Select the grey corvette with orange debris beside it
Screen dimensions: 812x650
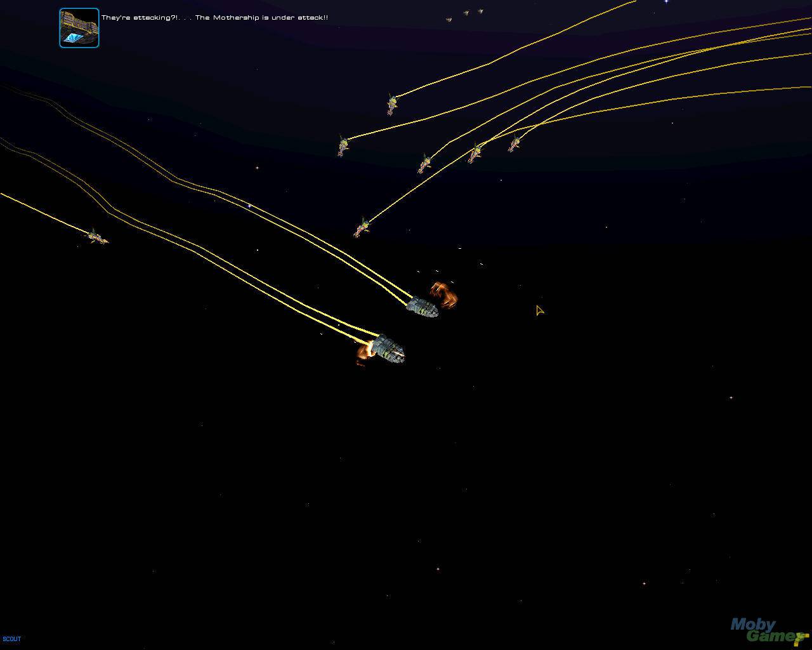pyautogui.click(x=422, y=307)
